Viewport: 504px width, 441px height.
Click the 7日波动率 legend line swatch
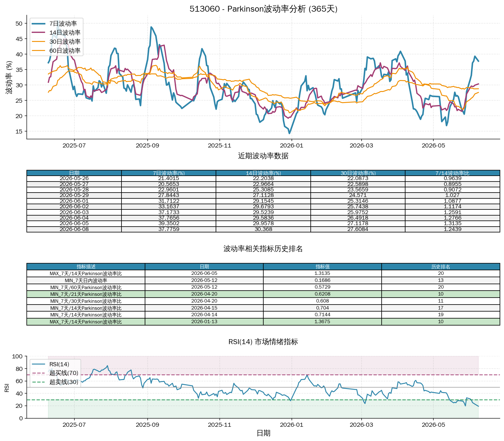pyautogui.click(x=38, y=24)
